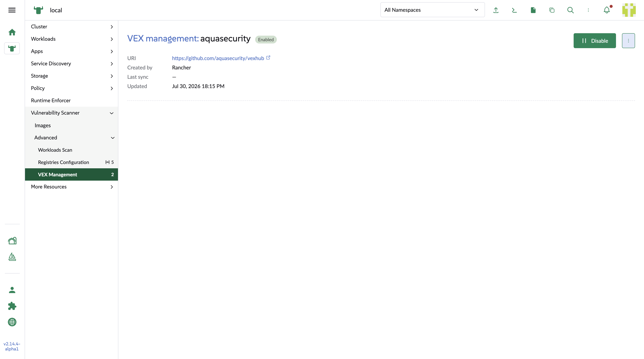Viewport: 644px width, 359px height.
Task: Click the Created by Rancher value
Action: [181, 68]
